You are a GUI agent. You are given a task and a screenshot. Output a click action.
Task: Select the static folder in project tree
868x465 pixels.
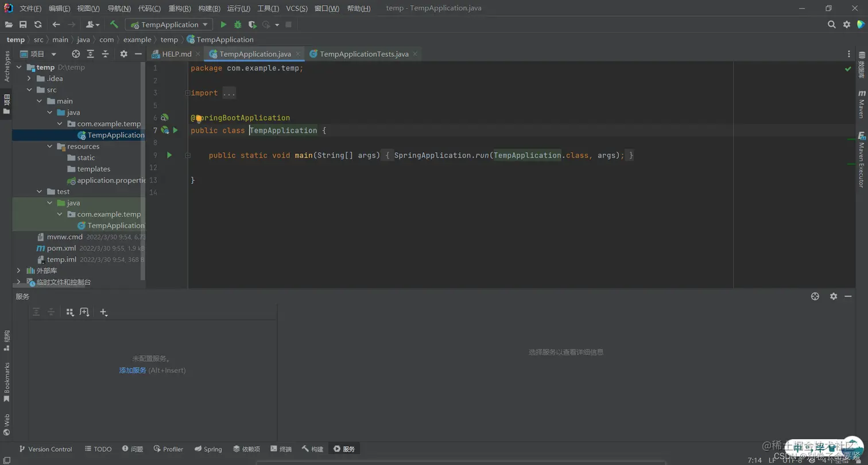pos(86,158)
